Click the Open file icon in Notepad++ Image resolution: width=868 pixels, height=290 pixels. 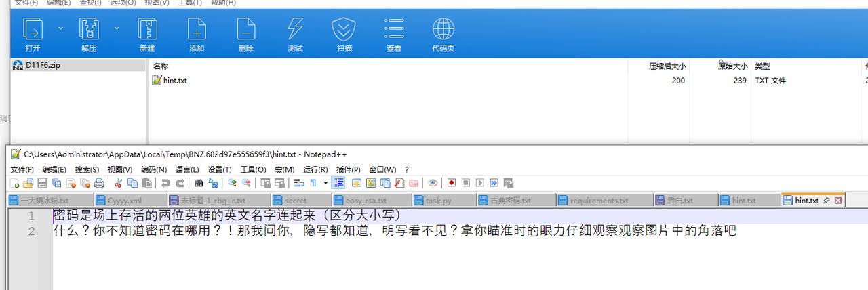28,183
